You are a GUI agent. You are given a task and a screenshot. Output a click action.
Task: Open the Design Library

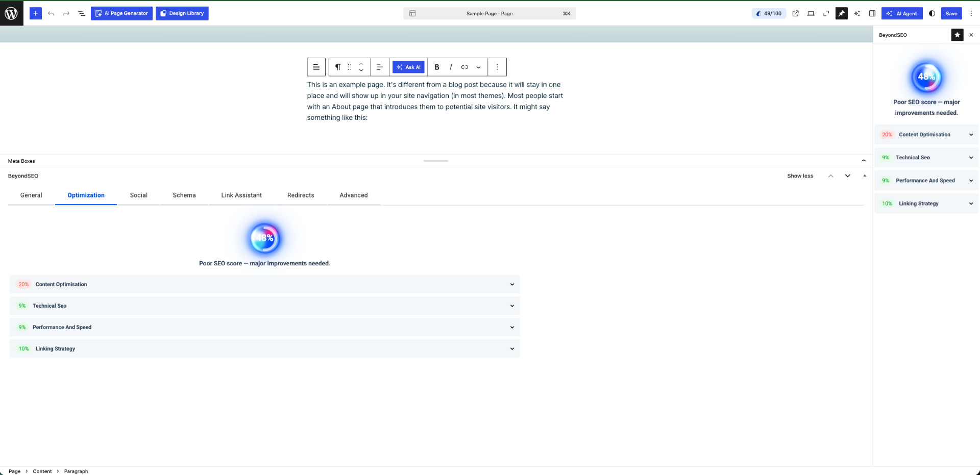click(182, 13)
